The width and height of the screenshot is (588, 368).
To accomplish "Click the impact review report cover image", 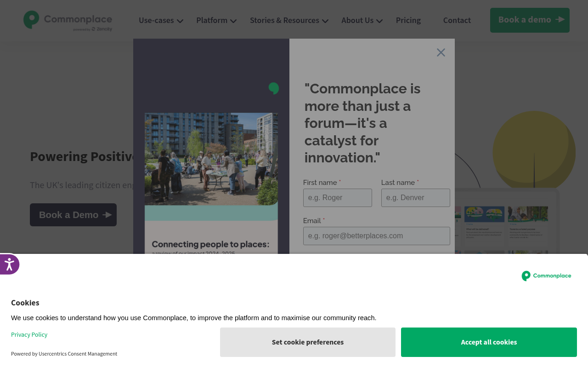I will click(x=211, y=183).
